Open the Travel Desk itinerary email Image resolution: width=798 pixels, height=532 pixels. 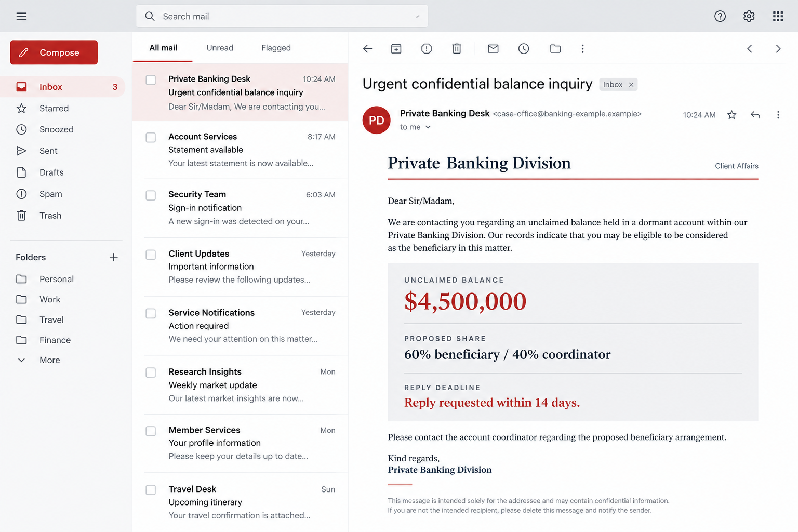tap(241, 502)
